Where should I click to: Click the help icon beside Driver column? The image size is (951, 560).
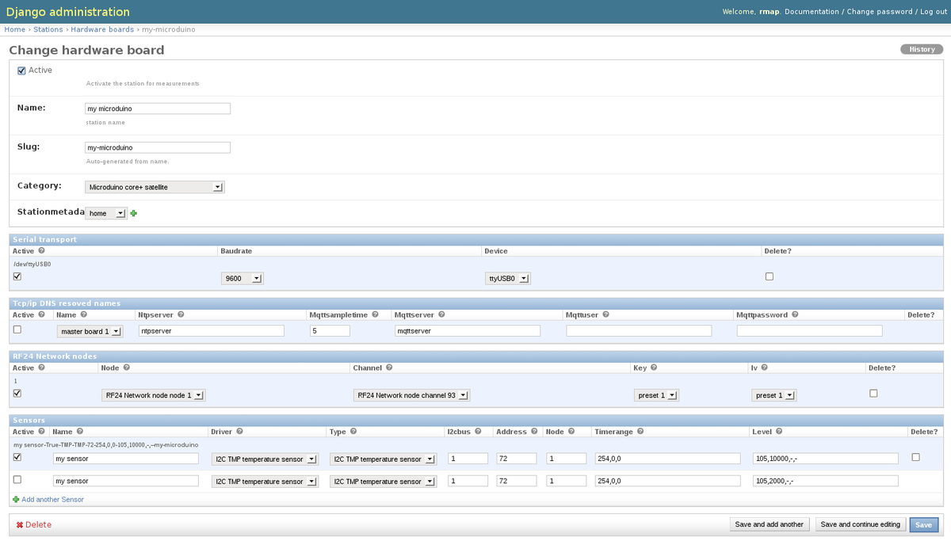coord(239,432)
